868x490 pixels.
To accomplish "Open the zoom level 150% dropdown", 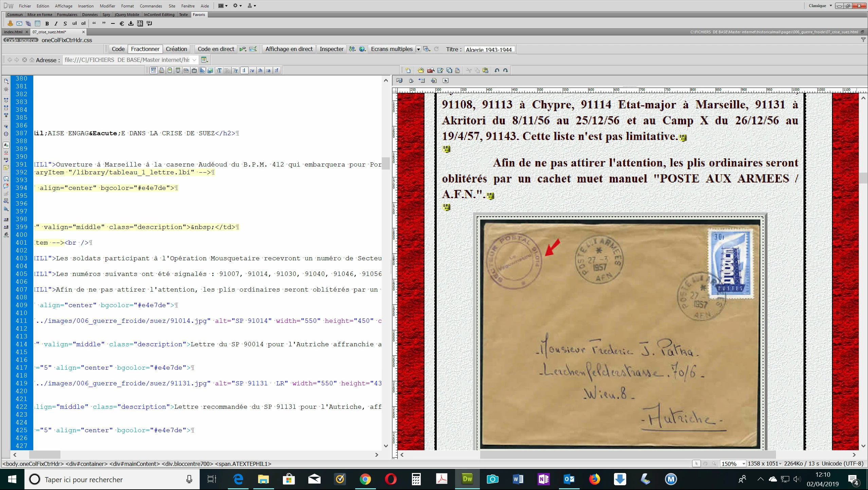I will pyautogui.click(x=744, y=463).
